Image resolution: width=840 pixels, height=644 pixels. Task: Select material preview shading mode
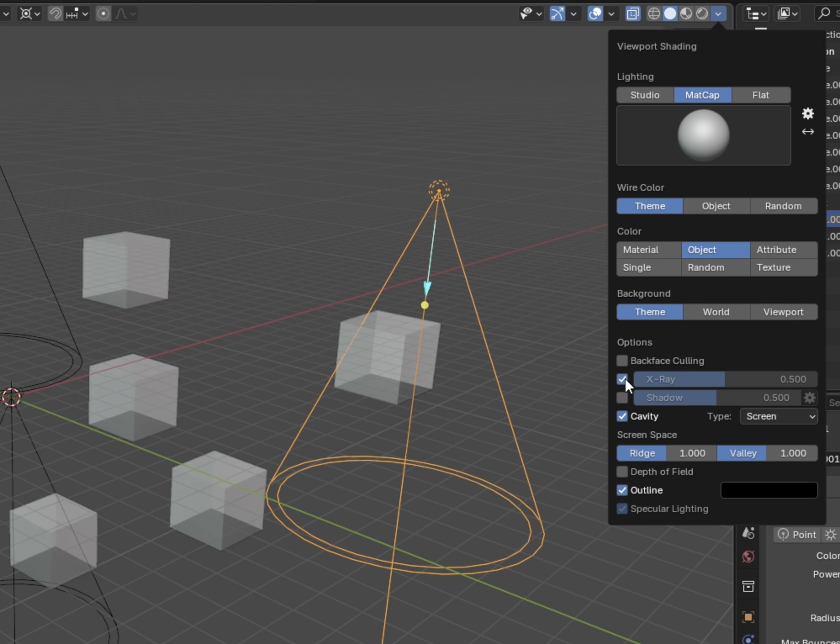[686, 14]
